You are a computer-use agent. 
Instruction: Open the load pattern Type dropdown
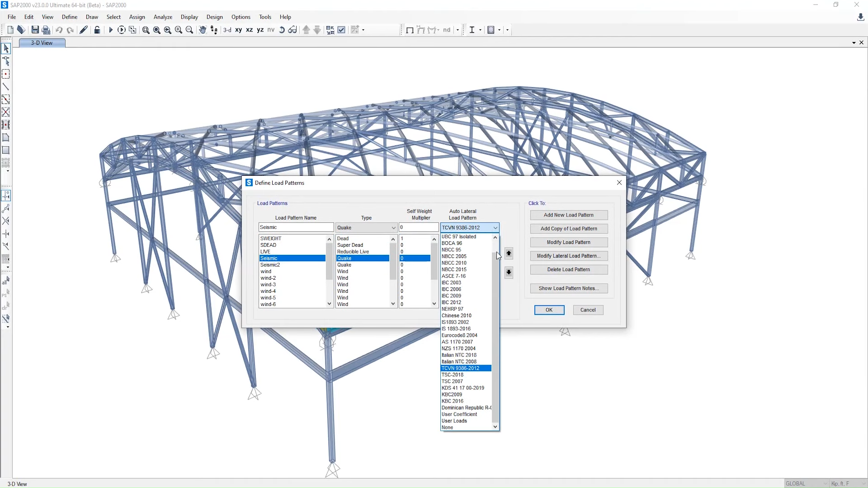tap(366, 228)
